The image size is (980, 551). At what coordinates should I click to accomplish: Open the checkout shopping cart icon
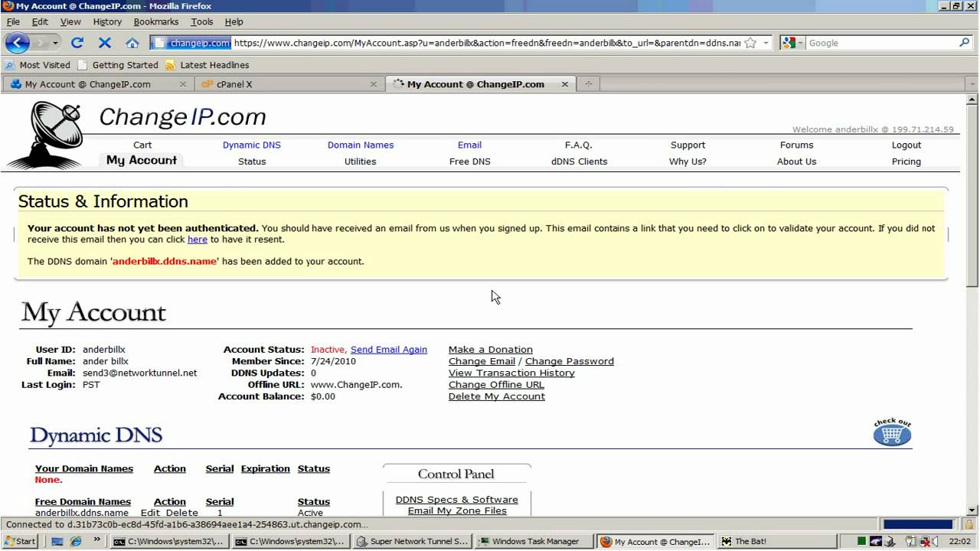click(x=892, y=433)
